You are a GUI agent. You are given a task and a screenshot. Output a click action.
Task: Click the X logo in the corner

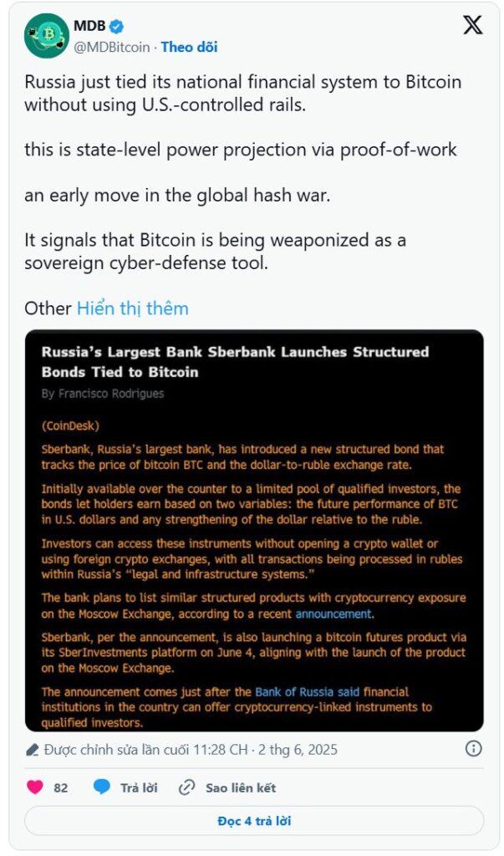point(472,26)
